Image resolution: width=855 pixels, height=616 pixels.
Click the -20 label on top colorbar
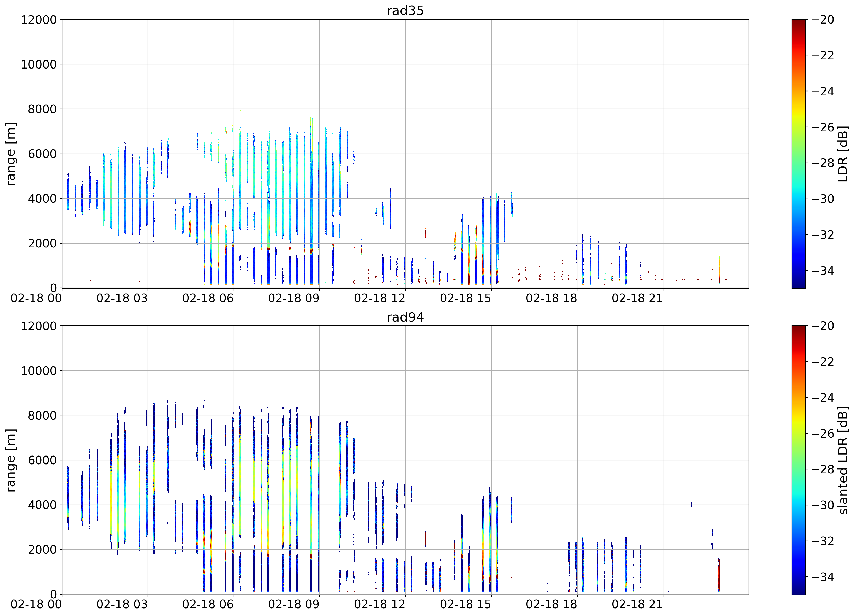point(823,20)
